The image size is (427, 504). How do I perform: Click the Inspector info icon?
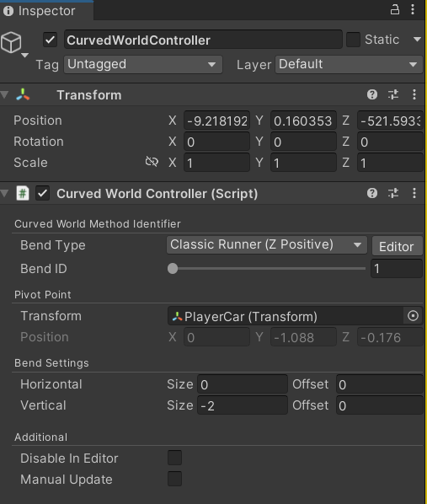click(x=8, y=11)
